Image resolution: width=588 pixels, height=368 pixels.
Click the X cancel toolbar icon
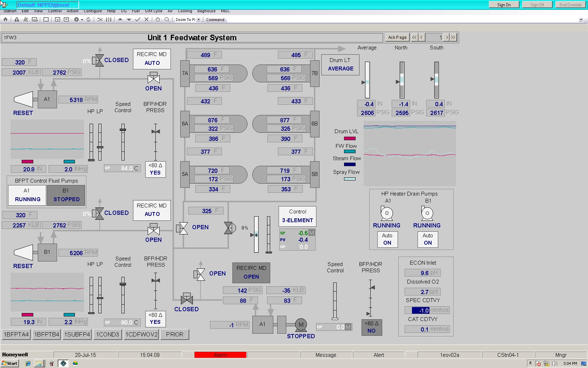click(146, 20)
